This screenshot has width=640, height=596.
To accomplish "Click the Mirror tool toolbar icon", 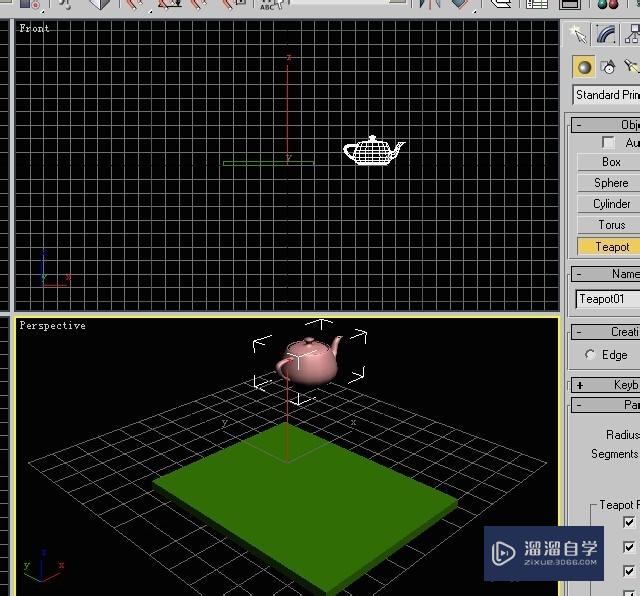I will click(x=430, y=4).
